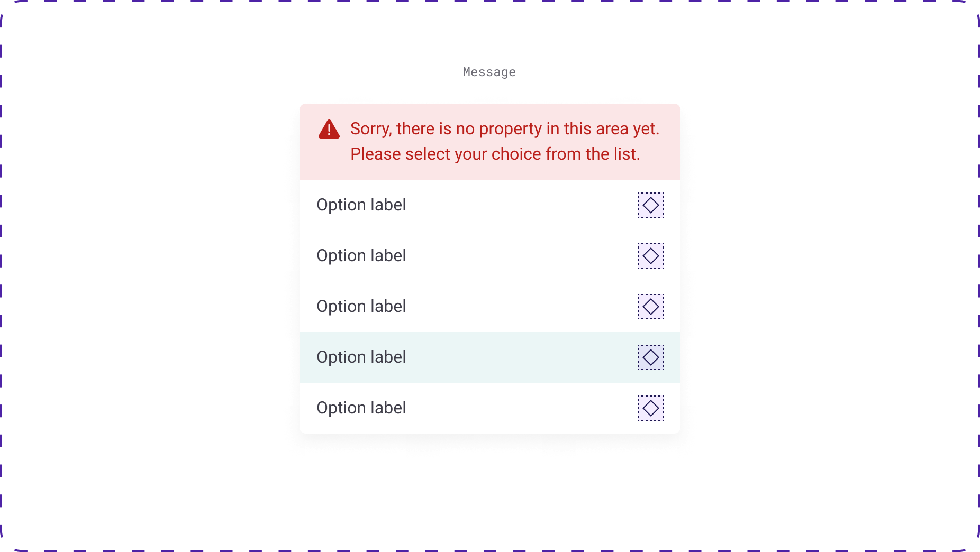Click pink banner area below the warning icon
Screen dimensions: 980x552
pyautogui.click(x=329, y=160)
